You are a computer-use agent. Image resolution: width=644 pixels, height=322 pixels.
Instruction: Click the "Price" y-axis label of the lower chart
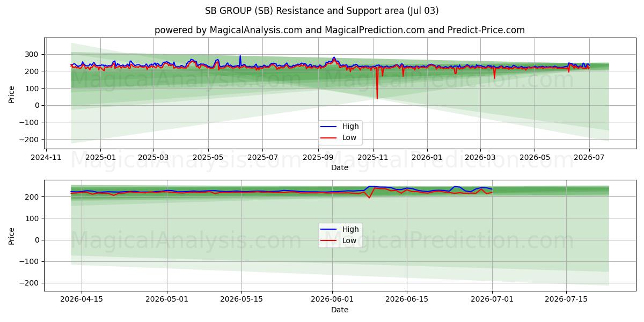(12, 236)
